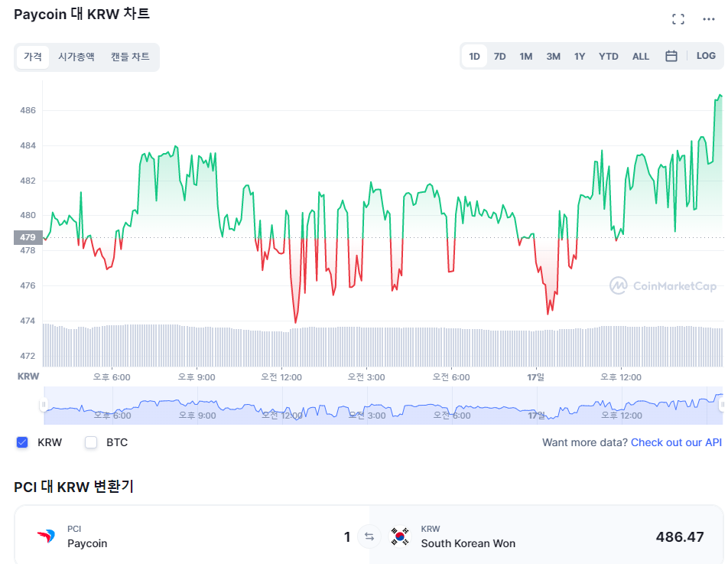The height and width of the screenshot is (564, 728).
Task: Click the KRW value 486.47
Action: [x=680, y=537]
